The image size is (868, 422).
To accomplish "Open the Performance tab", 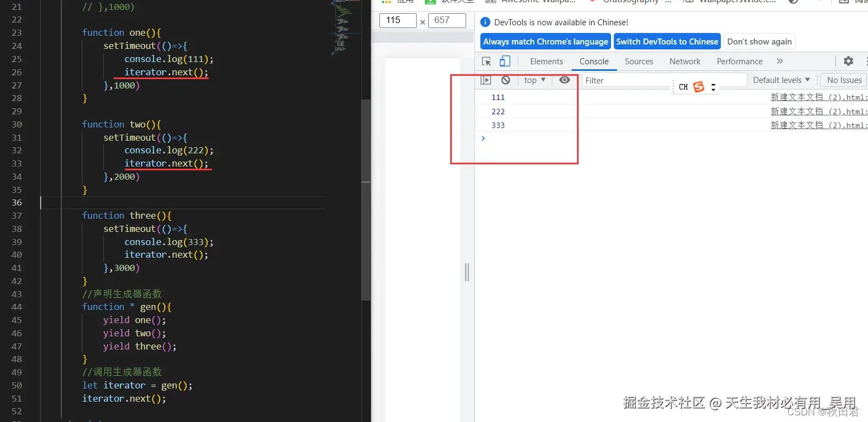I will click(x=740, y=62).
